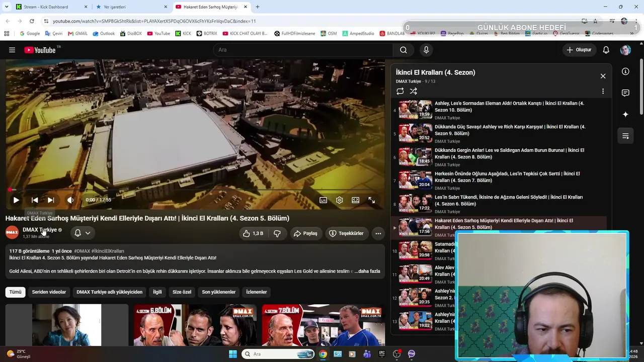Select the Son yüklenenler chip

click(219, 292)
